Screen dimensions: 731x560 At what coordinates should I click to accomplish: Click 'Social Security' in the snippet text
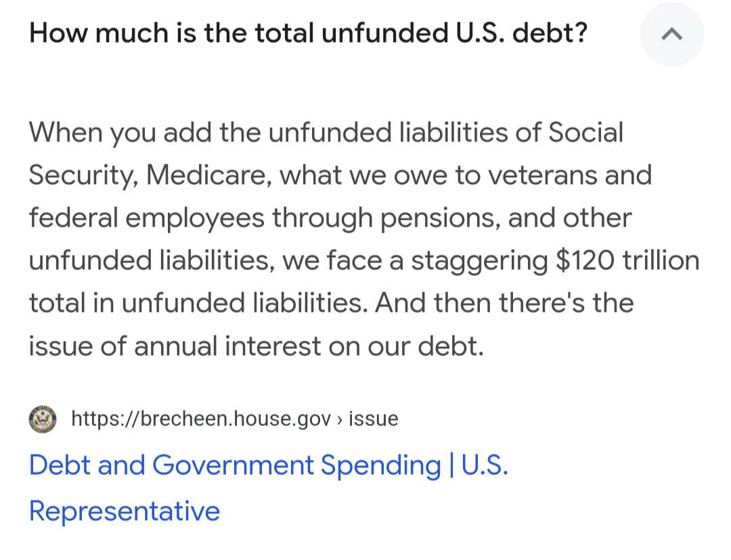click(x=326, y=154)
